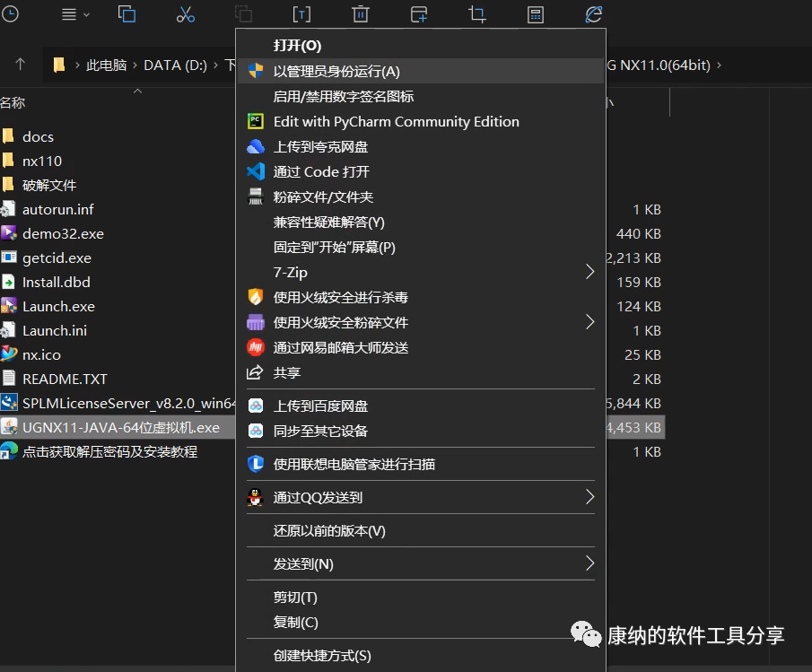Screen dimensions: 812x672
Task: Choose 固定到"开始"屏幕(P)
Action: [421, 247]
